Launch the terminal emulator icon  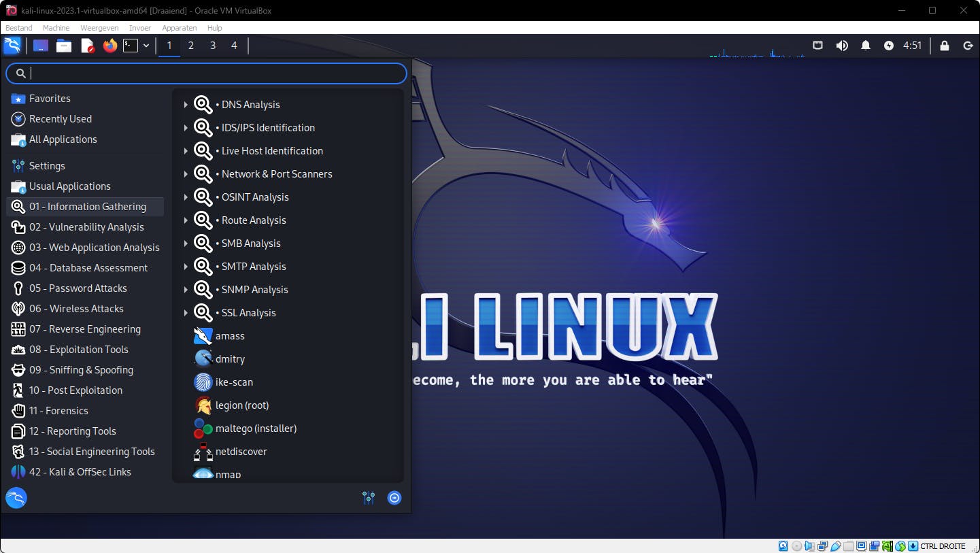(x=130, y=46)
